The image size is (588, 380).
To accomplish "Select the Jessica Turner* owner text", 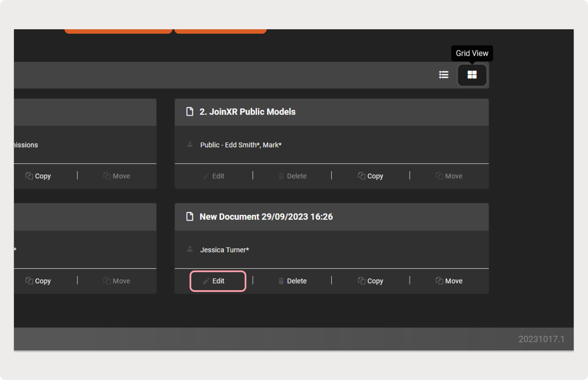I will tap(225, 250).
